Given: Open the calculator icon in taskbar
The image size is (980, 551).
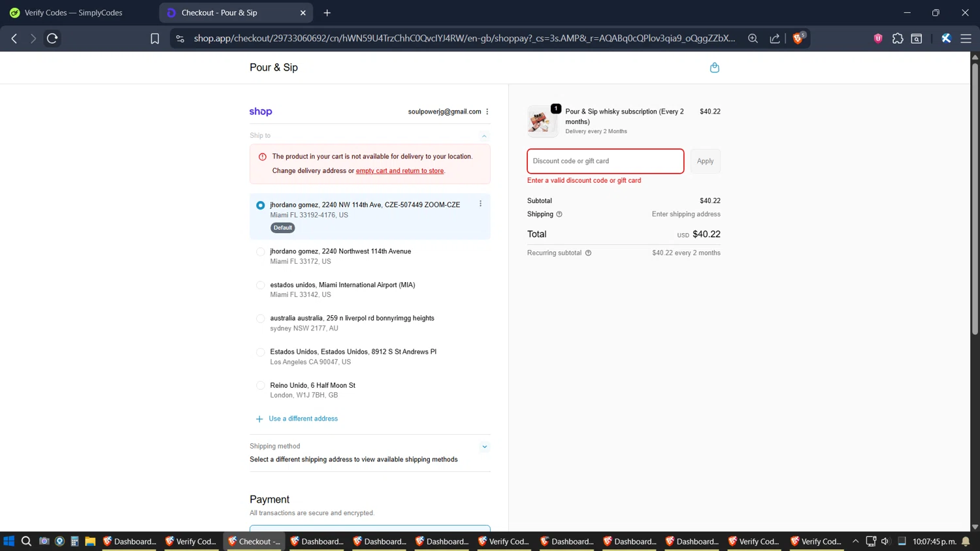Looking at the screenshot, I should point(74,541).
